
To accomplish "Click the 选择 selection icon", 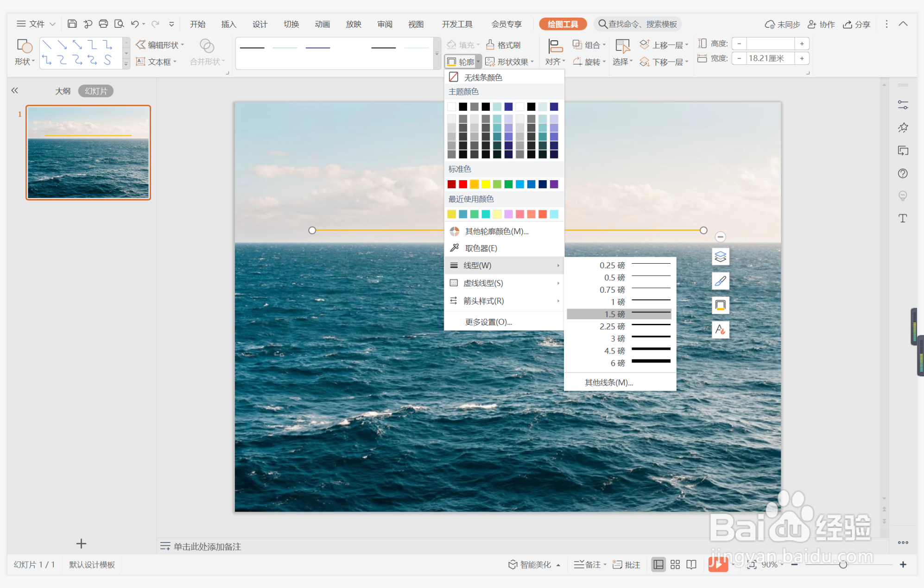I will coord(622,46).
